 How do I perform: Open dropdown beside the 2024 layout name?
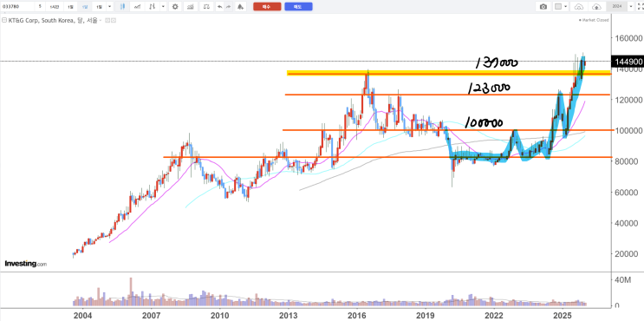(x=630, y=7)
